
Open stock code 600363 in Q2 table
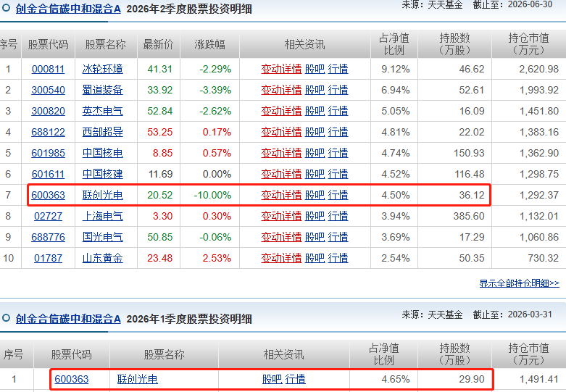pos(48,195)
